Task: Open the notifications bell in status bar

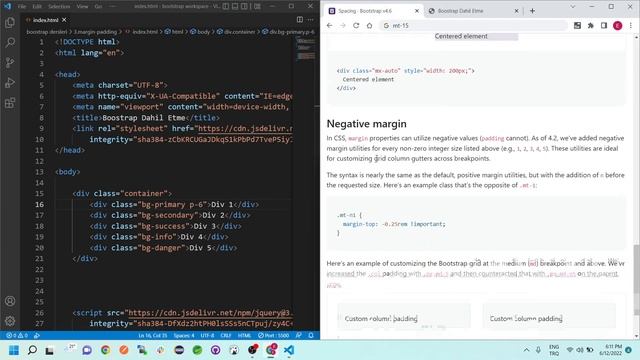Action: 311,336
